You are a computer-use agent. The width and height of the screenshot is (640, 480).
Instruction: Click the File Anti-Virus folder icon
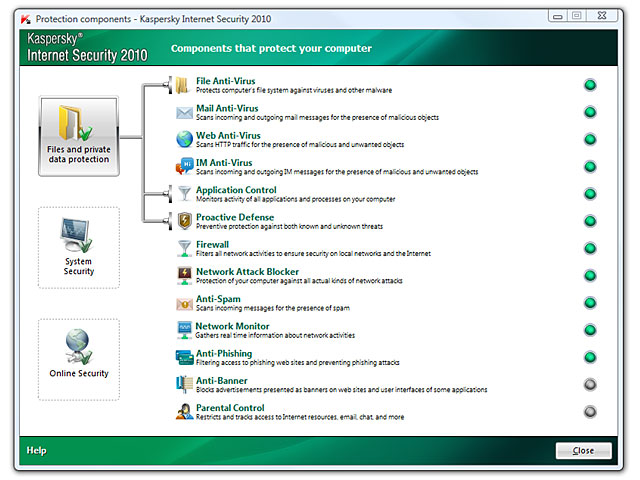click(x=184, y=85)
